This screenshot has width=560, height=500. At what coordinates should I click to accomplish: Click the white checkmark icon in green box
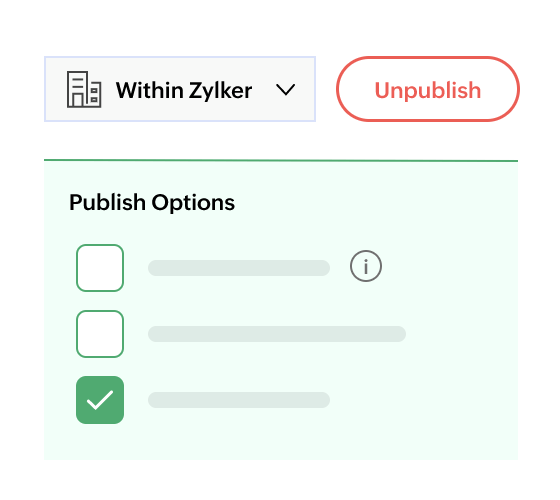pos(100,400)
